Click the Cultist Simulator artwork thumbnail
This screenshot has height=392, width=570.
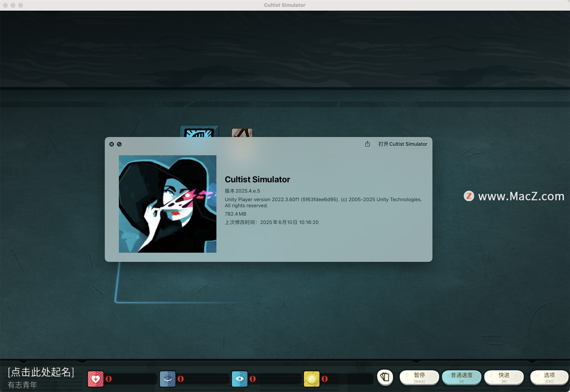tap(167, 204)
